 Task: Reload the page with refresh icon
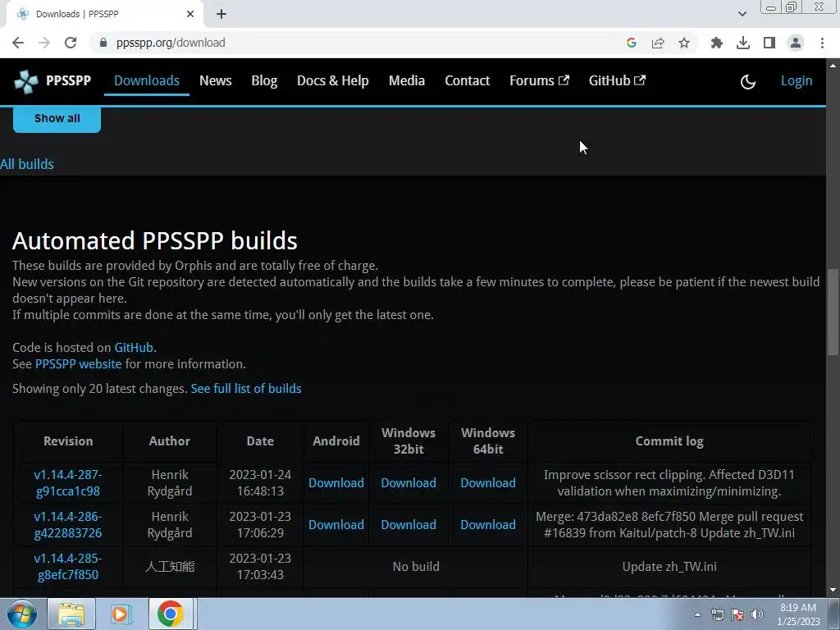71,43
